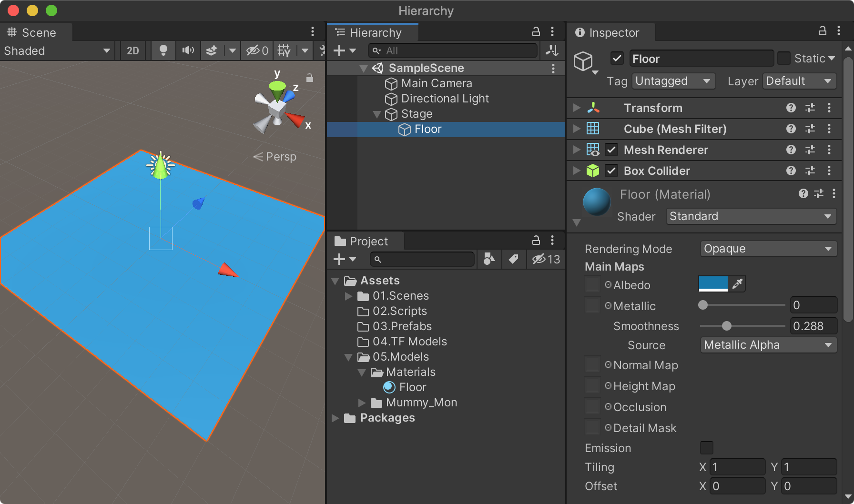Viewport: 854px width, 504px height.
Task: Expand the Transform component
Action: click(x=577, y=108)
